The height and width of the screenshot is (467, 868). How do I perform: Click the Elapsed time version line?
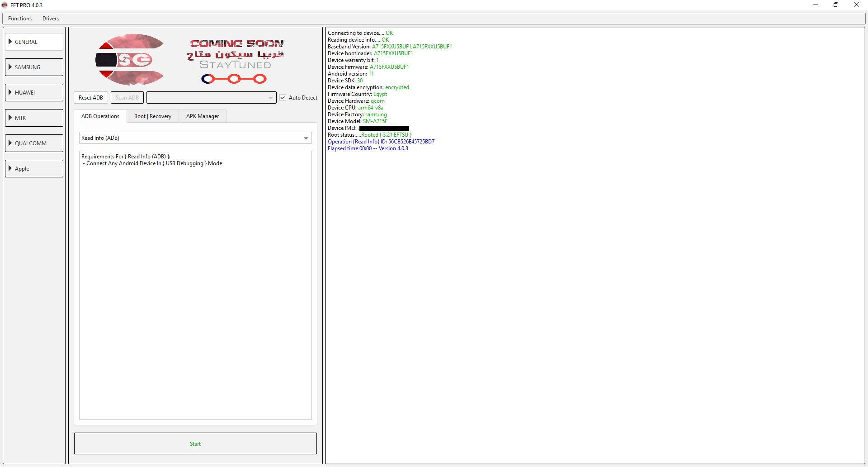point(368,148)
